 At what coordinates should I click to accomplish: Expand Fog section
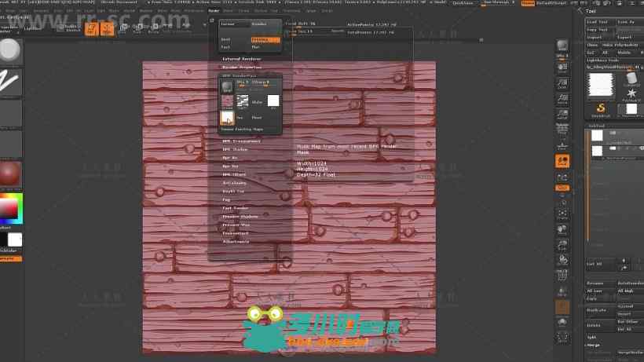226,200
